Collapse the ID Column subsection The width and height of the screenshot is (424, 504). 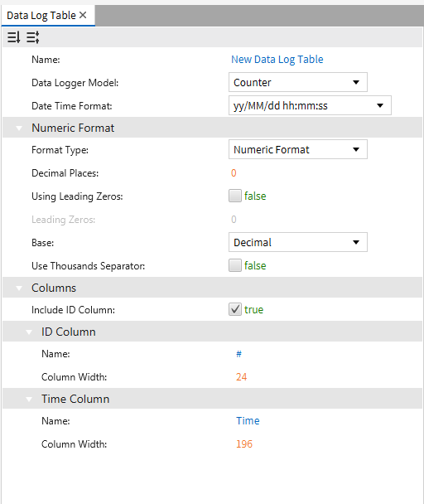click(29, 332)
